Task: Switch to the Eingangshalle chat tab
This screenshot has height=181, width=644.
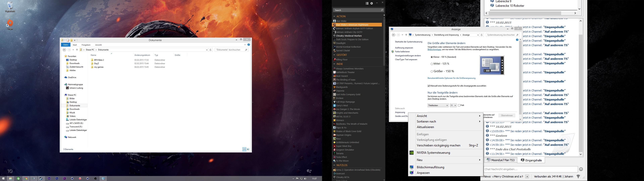Action: (x=531, y=160)
